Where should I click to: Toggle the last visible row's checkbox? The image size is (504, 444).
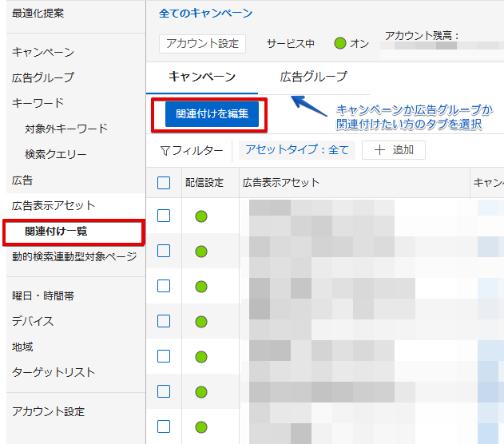coord(164,426)
